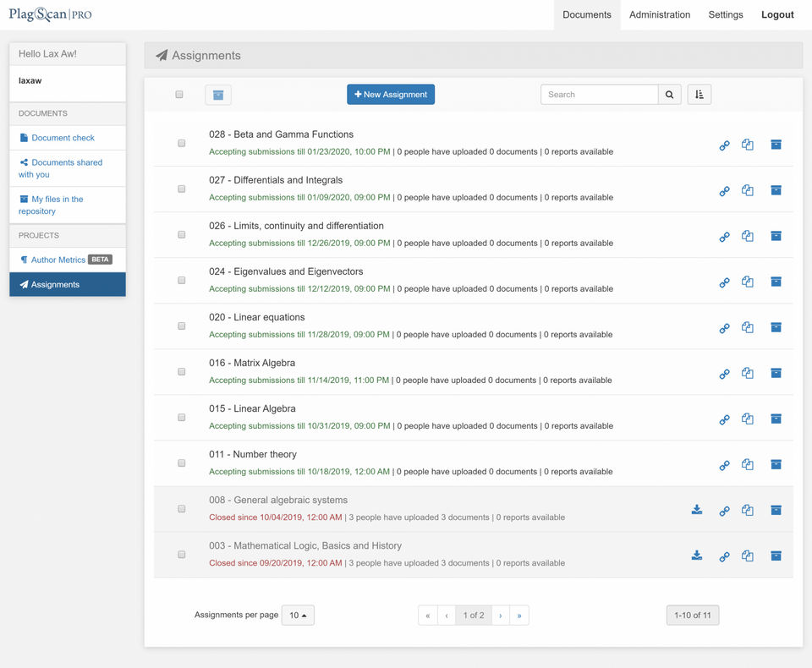
Task: Jump to the last page of assignments
Action: 518,616
